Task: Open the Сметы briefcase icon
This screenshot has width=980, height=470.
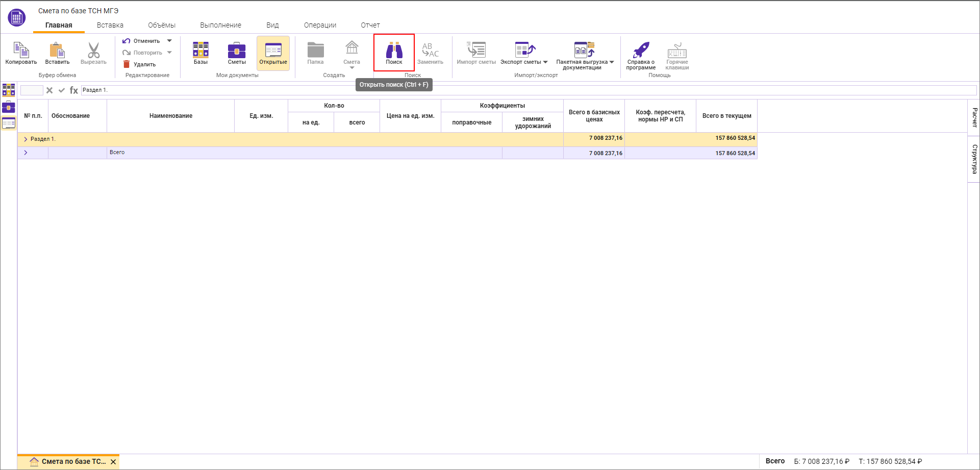Action: click(x=237, y=50)
